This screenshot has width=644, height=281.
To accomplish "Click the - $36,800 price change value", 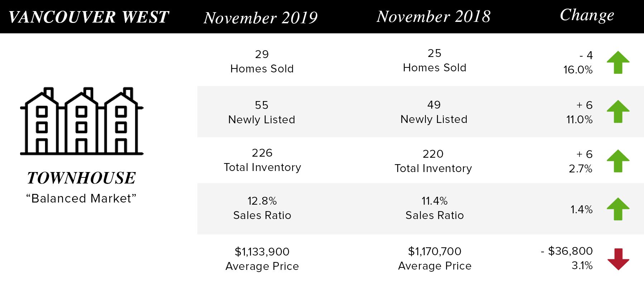I will click(567, 251).
